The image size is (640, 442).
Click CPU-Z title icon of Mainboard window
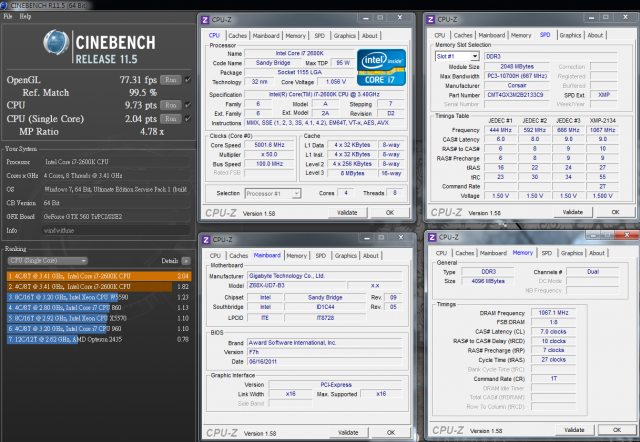pyautogui.click(x=206, y=240)
